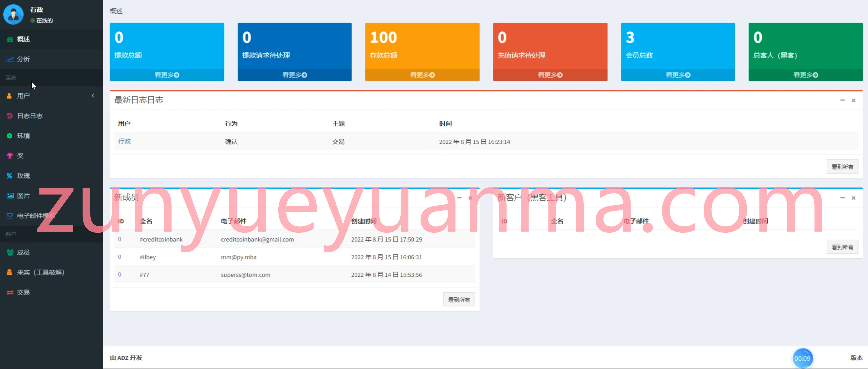Select 分析 menu item label
The width and height of the screenshot is (868, 369).
(24, 59)
